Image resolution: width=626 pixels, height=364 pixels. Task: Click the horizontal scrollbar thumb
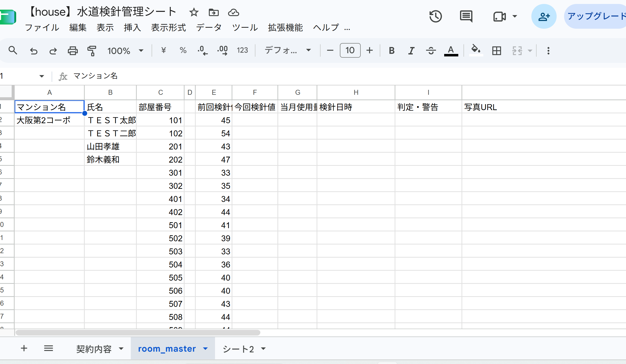pos(138,333)
